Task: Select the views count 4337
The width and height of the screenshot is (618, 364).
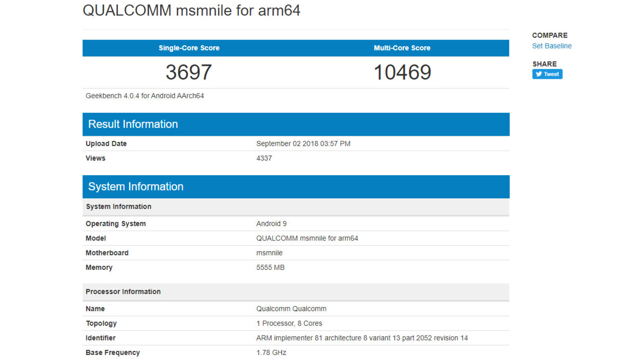Action: 264,158
